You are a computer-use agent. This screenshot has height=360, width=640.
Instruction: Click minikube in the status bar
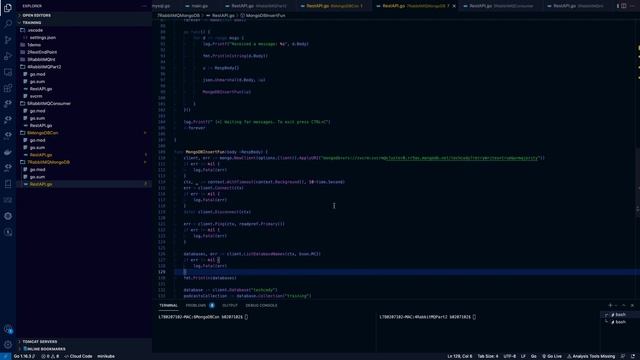pyautogui.click(x=106, y=356)
